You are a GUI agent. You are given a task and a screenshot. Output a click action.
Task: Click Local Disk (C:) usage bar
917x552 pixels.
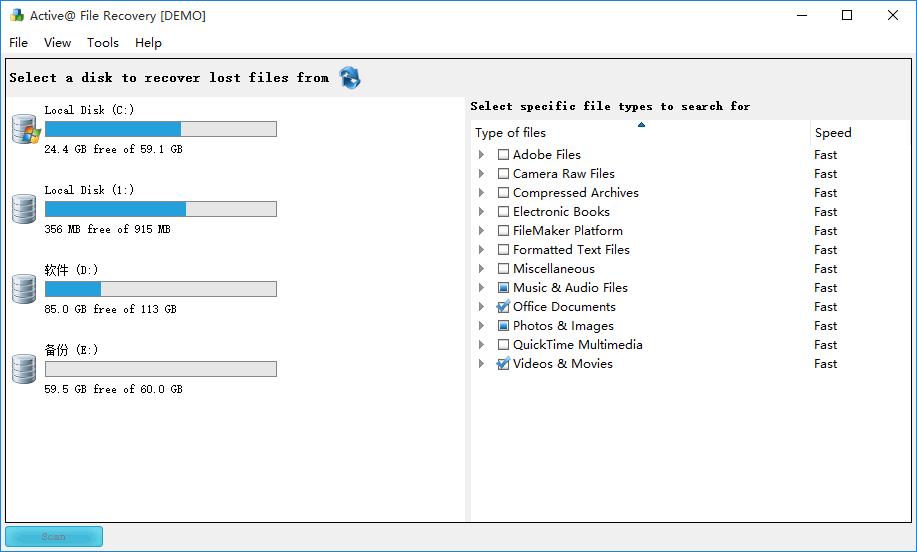[x=161, y=129]
